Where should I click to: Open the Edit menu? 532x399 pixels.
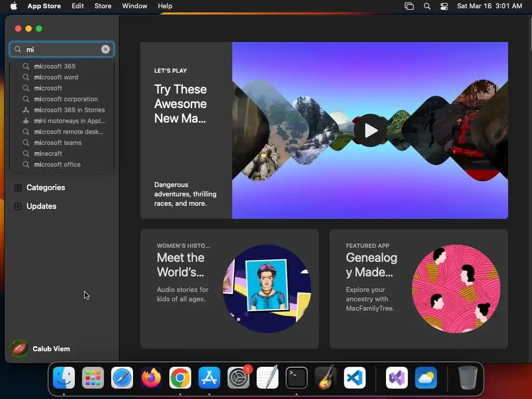78,6
